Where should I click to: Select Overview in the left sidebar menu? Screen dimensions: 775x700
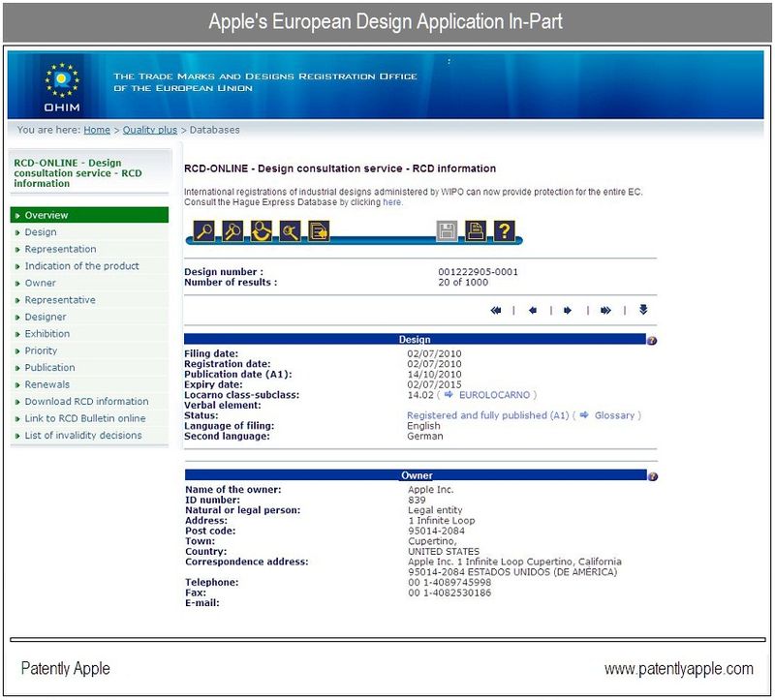pos(46,215)
